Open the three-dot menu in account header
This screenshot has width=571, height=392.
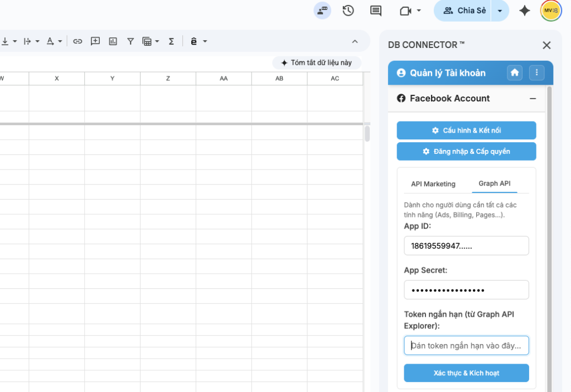[536, 72]
